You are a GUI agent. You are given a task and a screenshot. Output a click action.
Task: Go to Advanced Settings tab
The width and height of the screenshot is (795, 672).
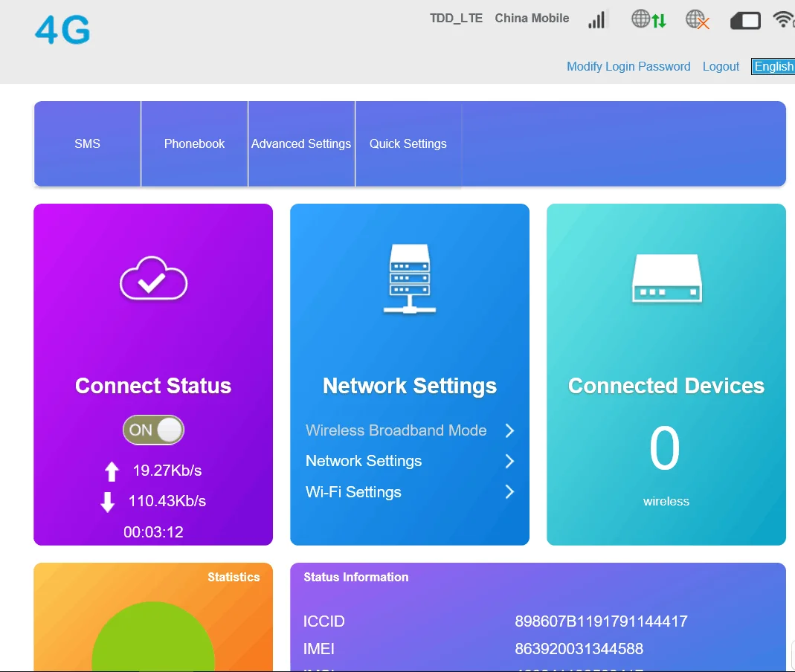pos(301,143)
